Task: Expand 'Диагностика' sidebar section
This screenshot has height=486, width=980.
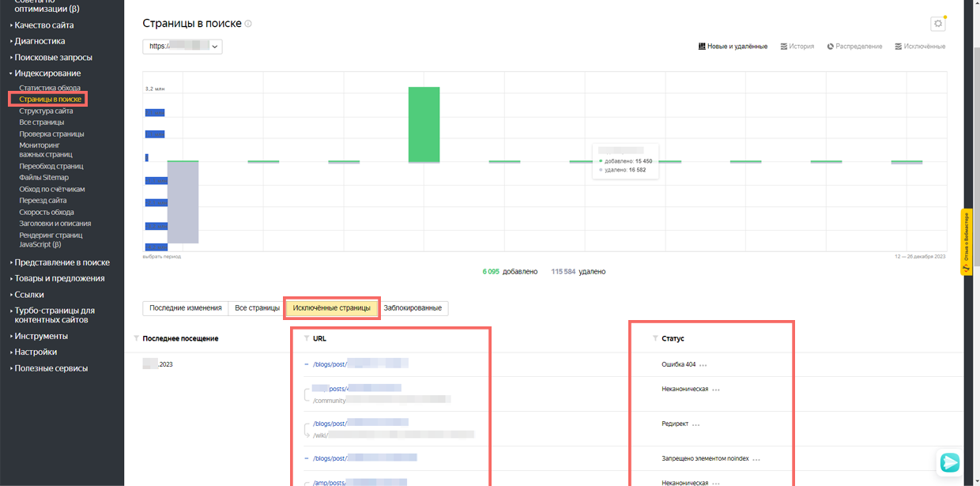Action: pos(40,41)
